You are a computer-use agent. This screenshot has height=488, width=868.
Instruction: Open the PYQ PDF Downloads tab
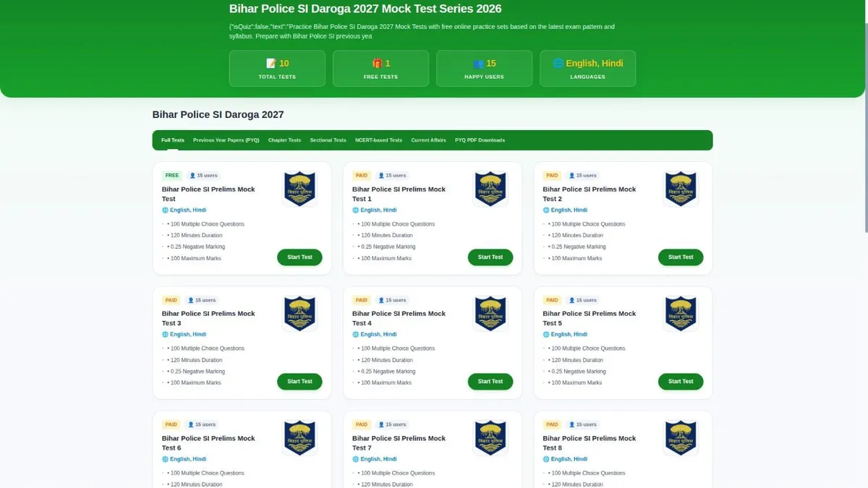(480, 140)
